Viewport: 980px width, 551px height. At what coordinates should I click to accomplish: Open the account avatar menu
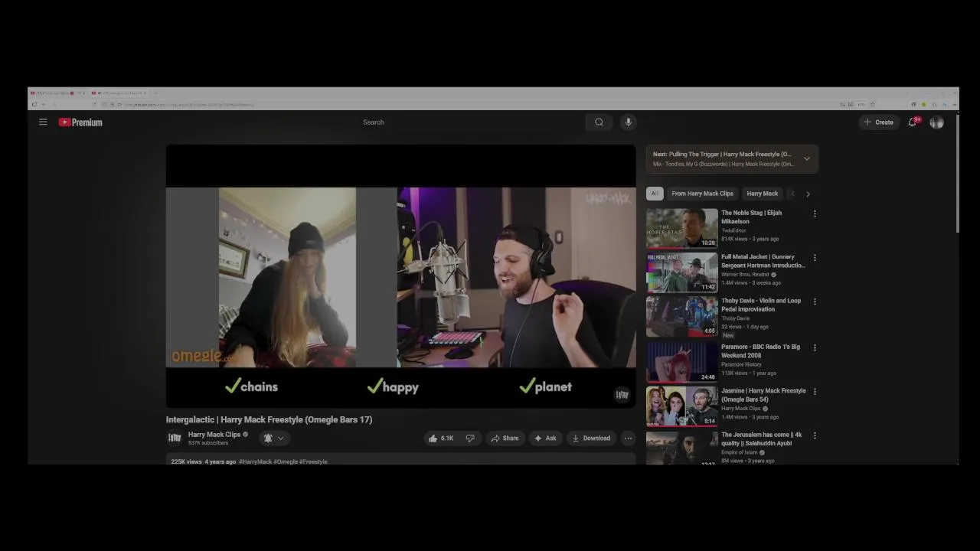tap(936, 122)
